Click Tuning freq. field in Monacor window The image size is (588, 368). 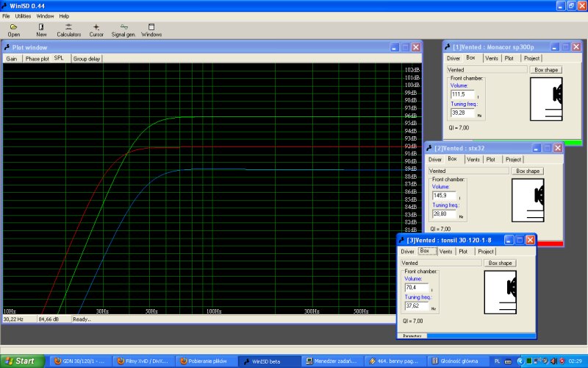click(x=462, y=113)
